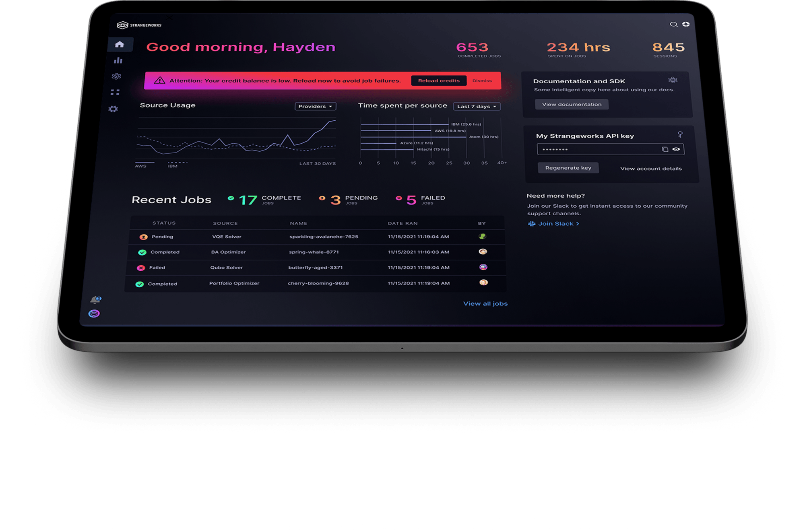Click the notifications bell icon
Viewport: 805px width, 532px height.
click(x=95, y=300)
